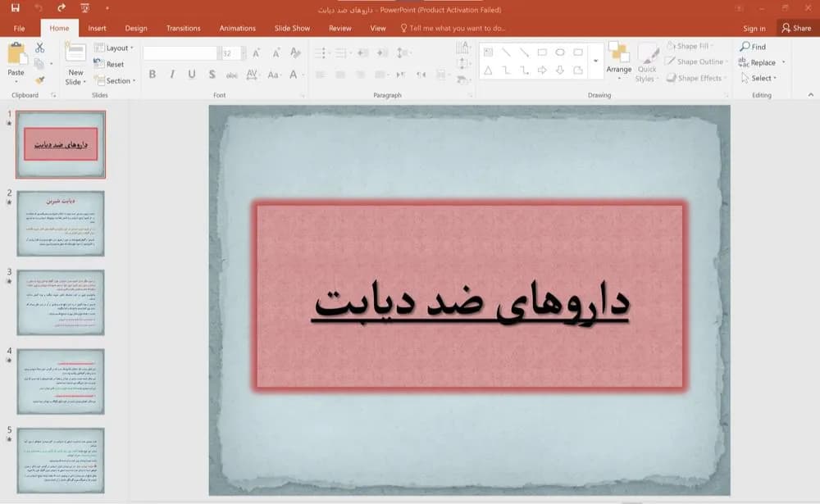
Task: Click the Find button
Action: click(753, 47)
